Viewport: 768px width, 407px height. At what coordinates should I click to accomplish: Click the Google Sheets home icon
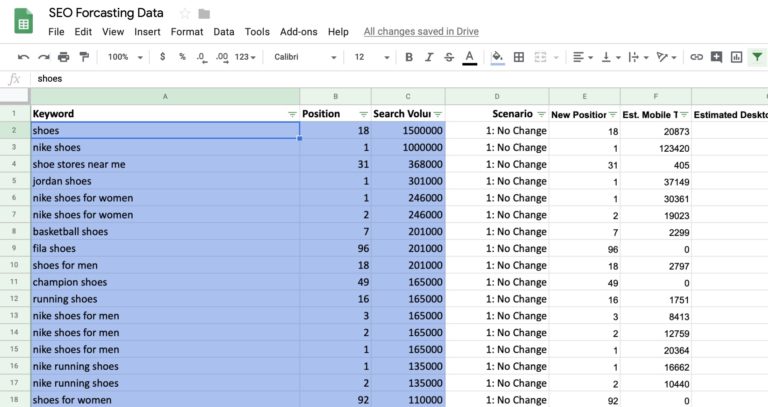click(x=23, y=22)
